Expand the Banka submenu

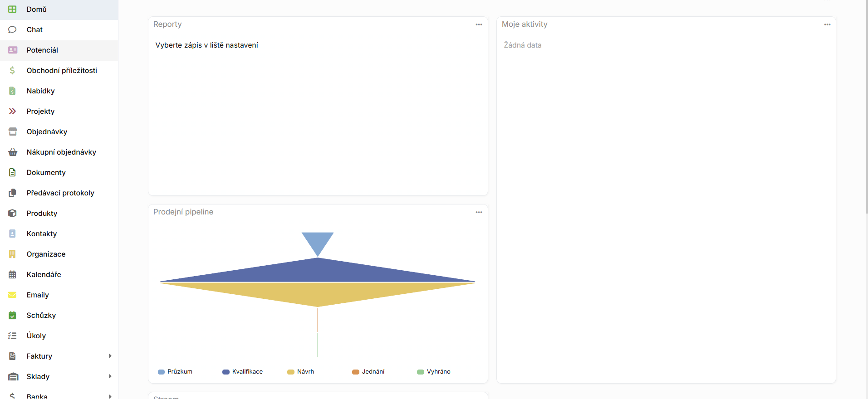[110, 396]
